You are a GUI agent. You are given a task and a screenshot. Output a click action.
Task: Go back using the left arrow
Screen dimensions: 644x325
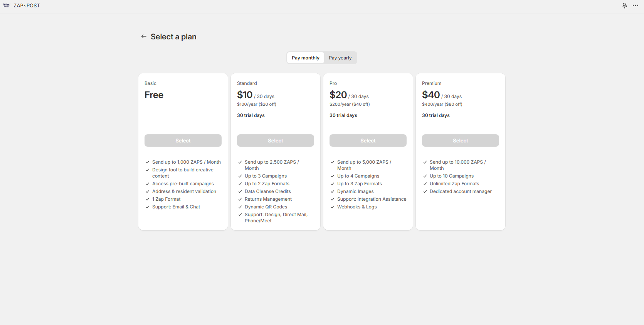[x=144, y=36]
